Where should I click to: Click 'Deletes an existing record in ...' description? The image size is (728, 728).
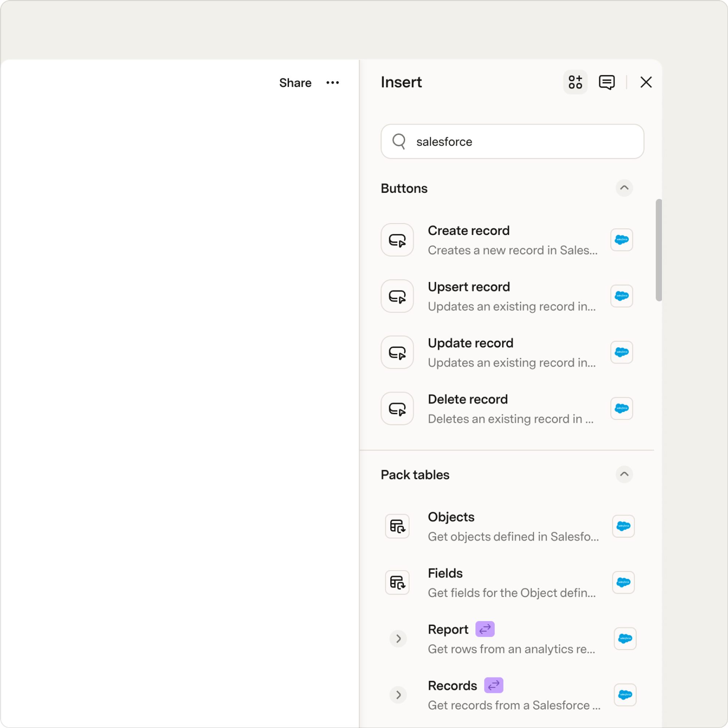click(x=511, y=419)
